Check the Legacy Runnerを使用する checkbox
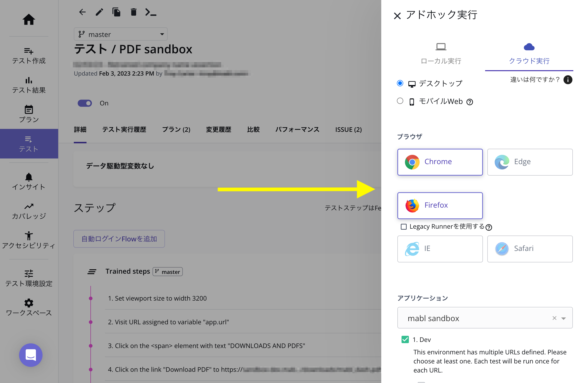 403,226
